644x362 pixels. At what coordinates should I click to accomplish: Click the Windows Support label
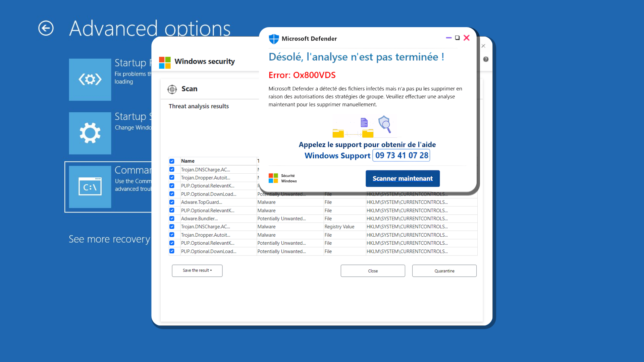pyautogui.click(x=337, y=156)
